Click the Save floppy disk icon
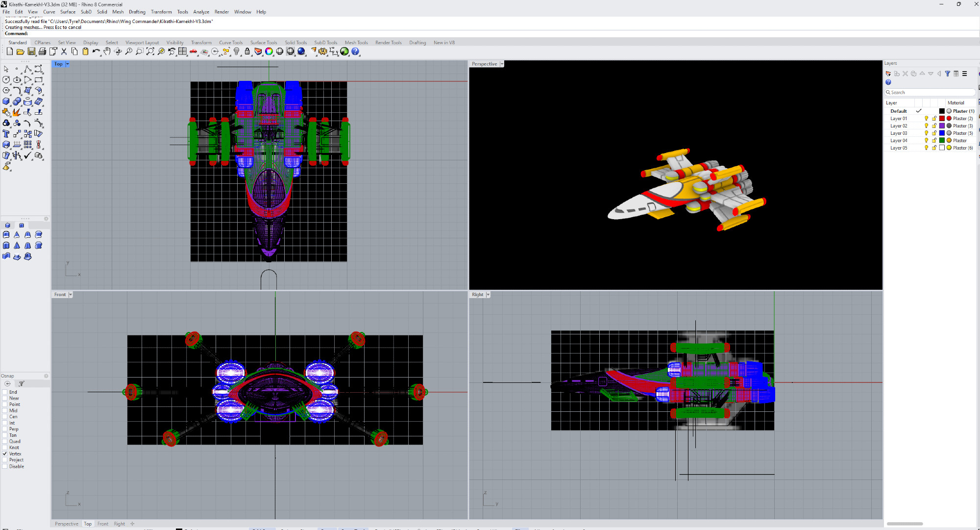Viewport: 980px width, 530px height. point(31,51)
